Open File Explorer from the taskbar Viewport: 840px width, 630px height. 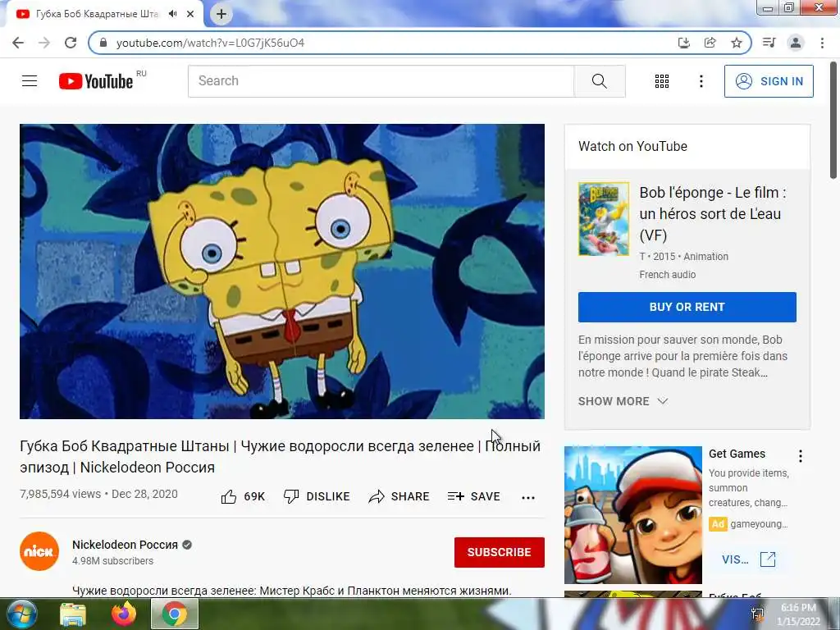coord(73,614)
